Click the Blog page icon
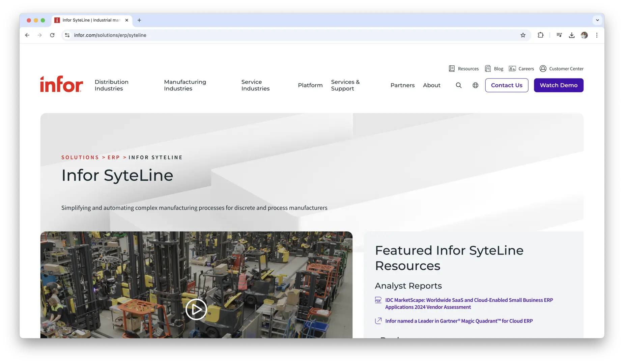624x364 pixels. tap(488, 69)
